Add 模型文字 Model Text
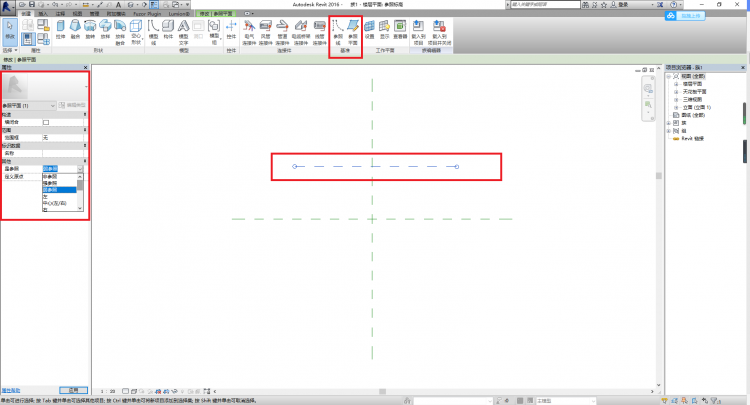Image resolution: width=750 pixels, height=405 pixels. pyautogui.click(x=183, y=33)
